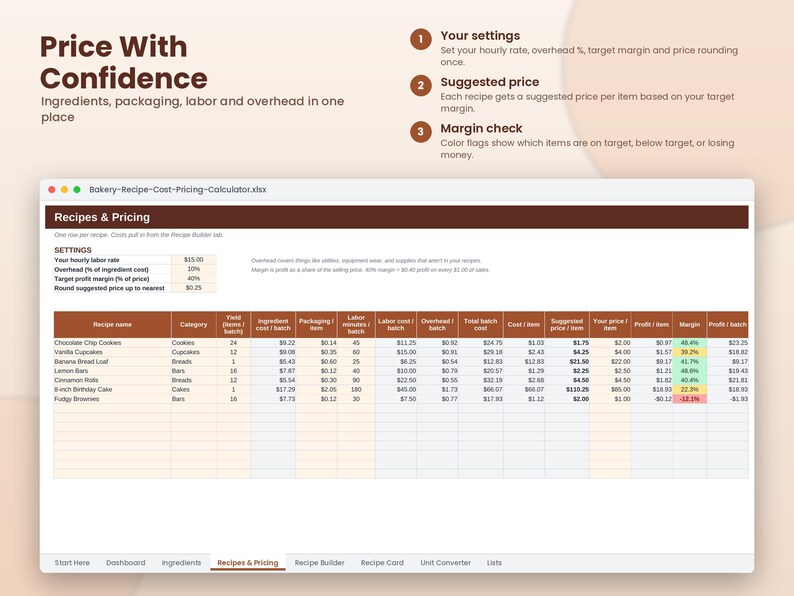Select the Cinnamon Rolls recipe cell
This screenshot has height=596, width=794.
pos(112,380)
